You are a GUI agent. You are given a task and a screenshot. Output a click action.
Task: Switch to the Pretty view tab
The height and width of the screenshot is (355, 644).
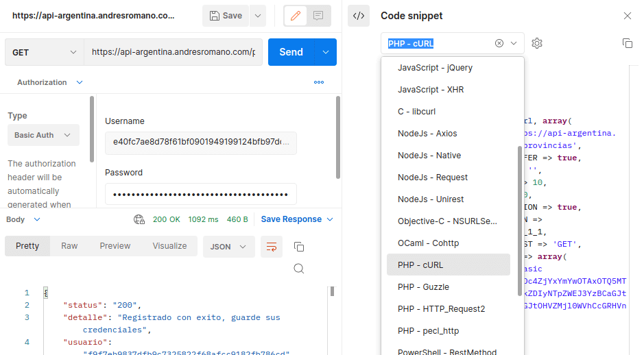[27, 246]
